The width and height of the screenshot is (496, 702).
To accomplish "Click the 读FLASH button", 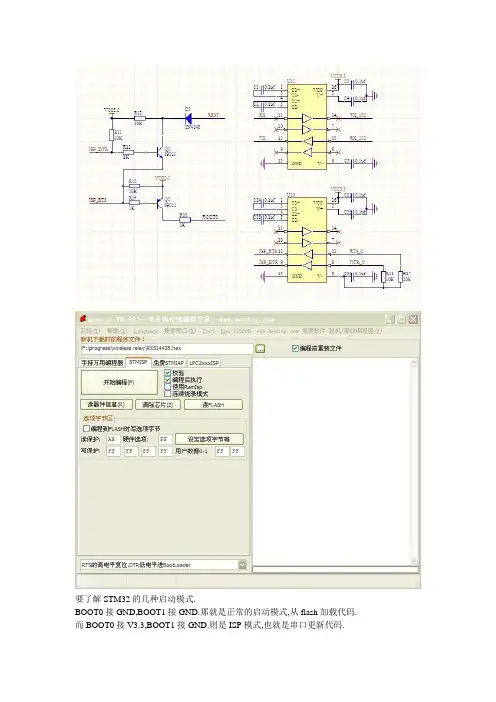I will click(213, 405).
